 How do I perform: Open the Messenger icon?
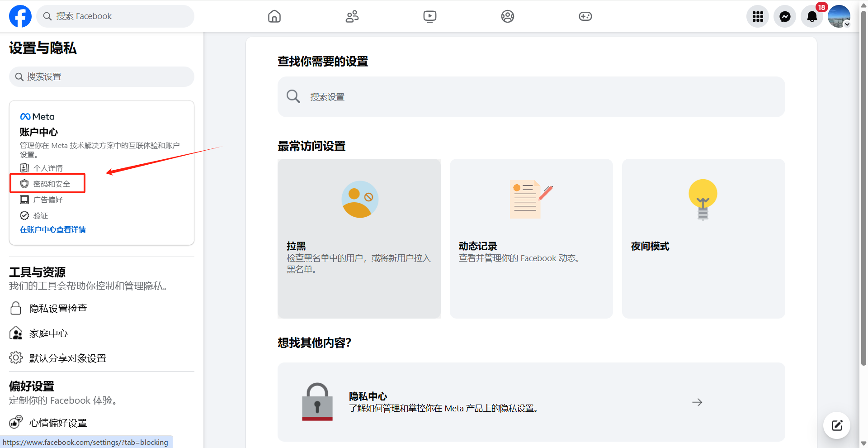pos(785,17)
